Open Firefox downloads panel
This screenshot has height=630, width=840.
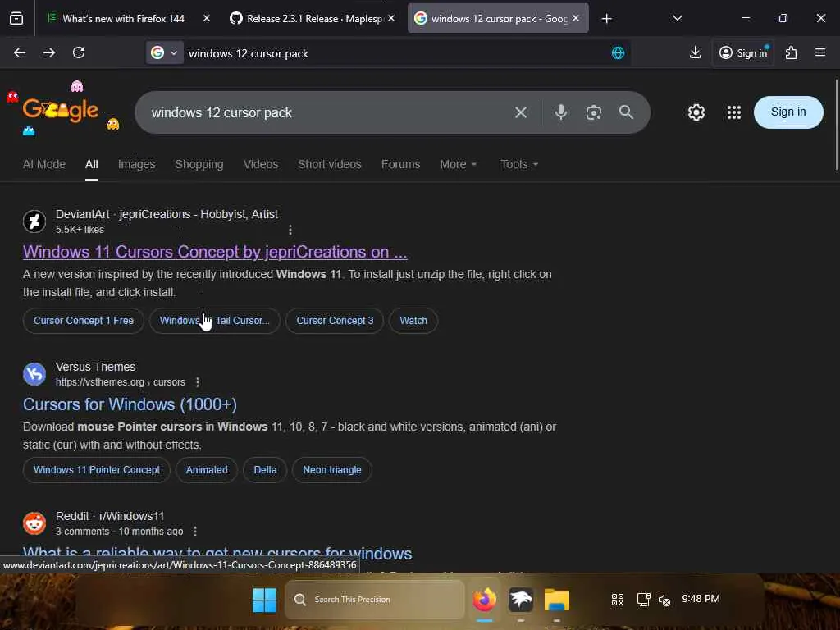695,52
